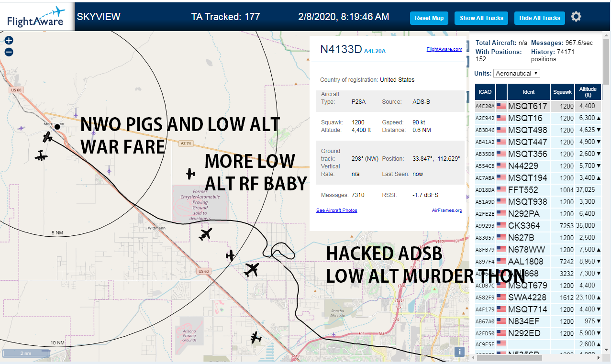
Task: Select the MSQT498 row
Action: click(538, 130)
